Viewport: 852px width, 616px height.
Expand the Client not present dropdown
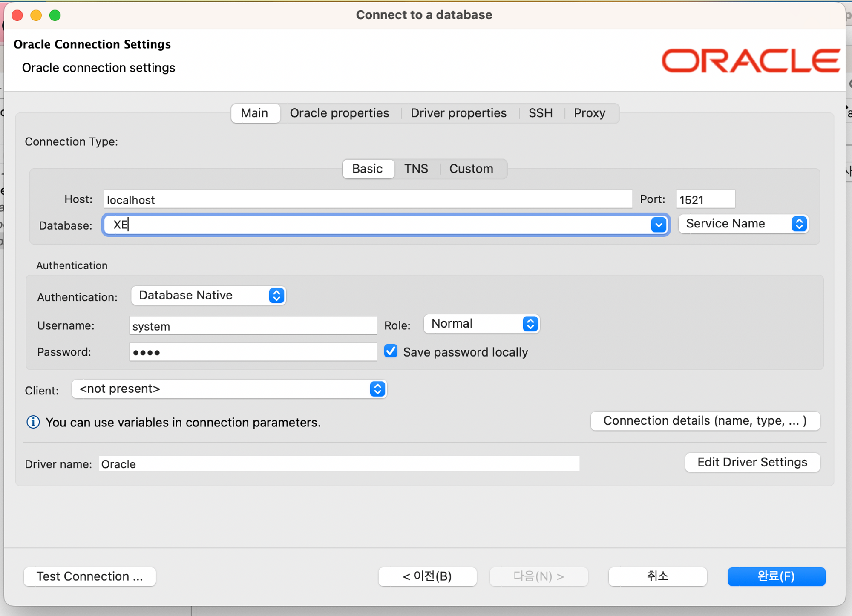tap(229, 389)
